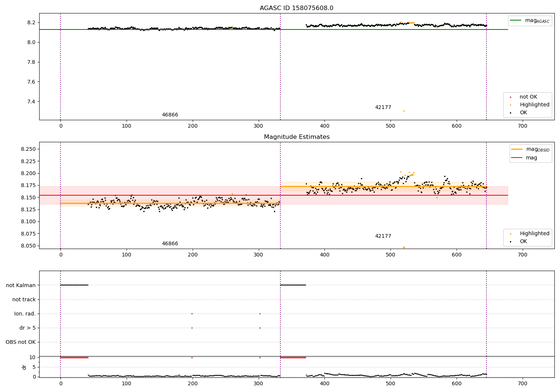The image size is (560, 392).
Task: Click the 8.200 y-axis tick label
Action: click(x=28, y=174)
